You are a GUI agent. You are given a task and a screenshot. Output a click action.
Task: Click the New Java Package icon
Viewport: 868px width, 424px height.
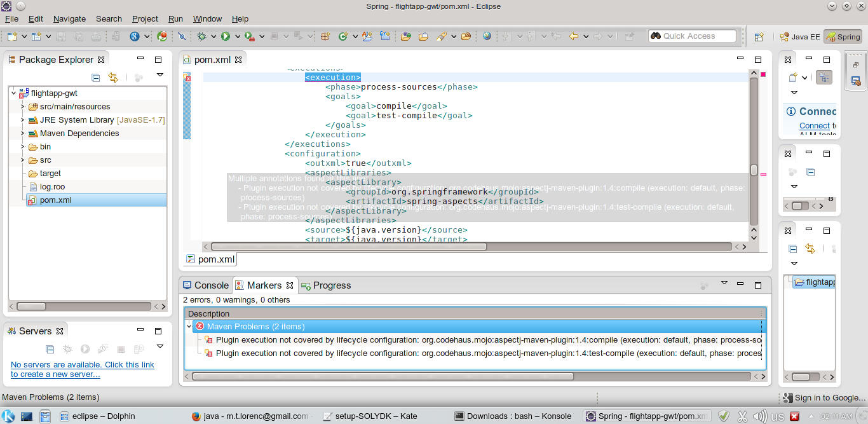(325, 36)
